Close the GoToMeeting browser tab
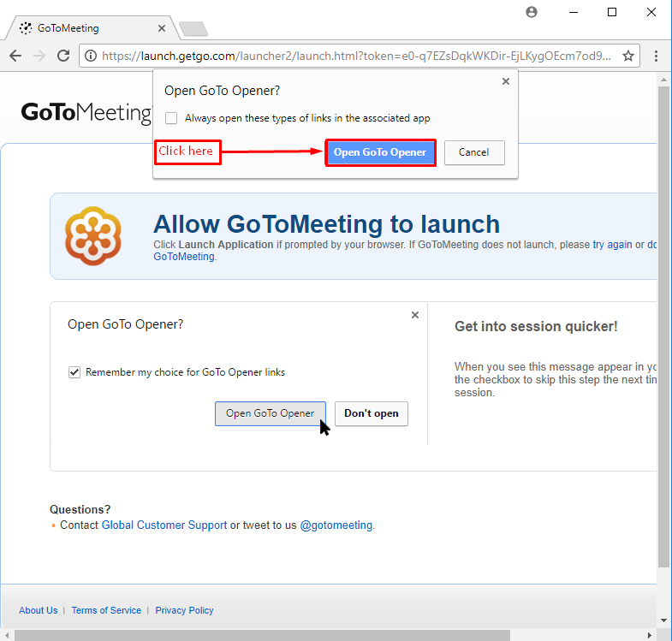Image resolution: width=672 pixels, height=641 pixels. coord(162,28)
